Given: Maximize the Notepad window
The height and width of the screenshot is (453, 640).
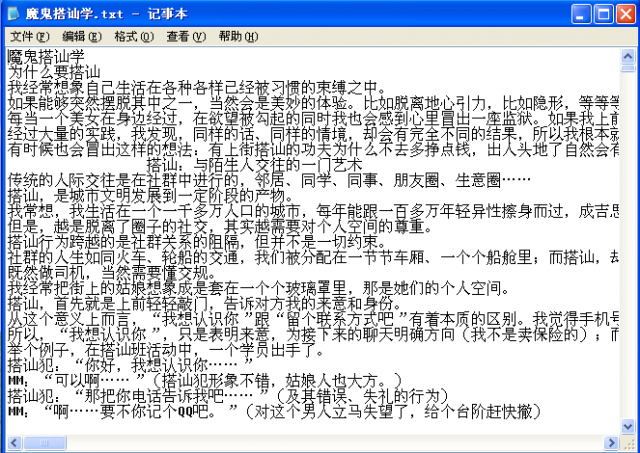Looking at the screenshot, I should 602,14.
